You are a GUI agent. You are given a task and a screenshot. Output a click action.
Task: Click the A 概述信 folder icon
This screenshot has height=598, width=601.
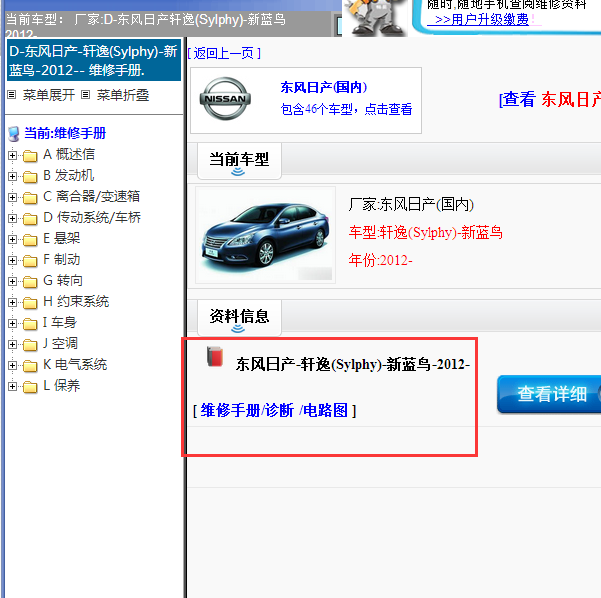tap(30, 156)
